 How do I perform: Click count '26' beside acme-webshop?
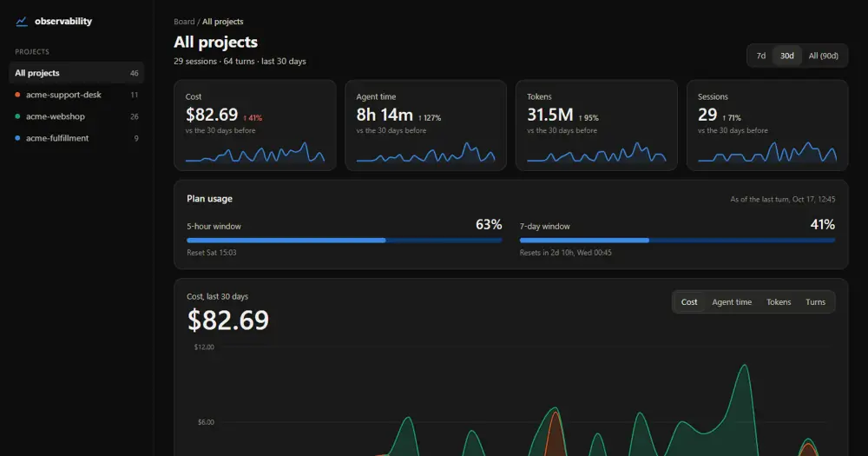click(x=134, y=116)
